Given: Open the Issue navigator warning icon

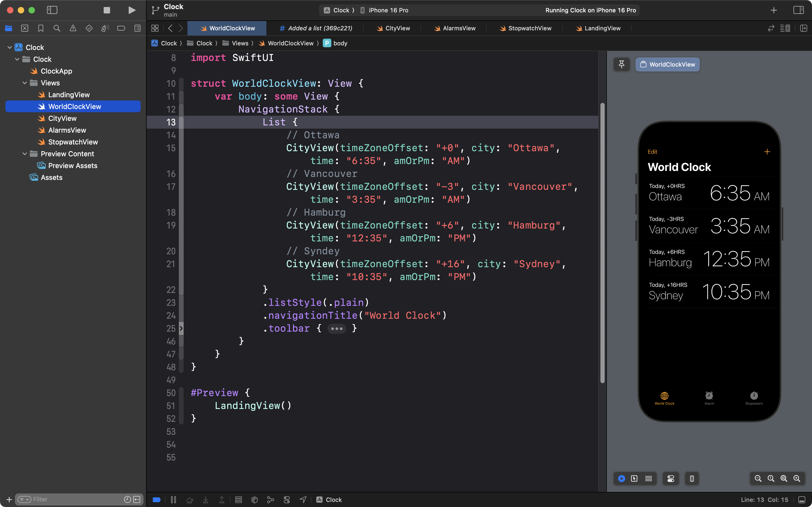Looking at the screenshot, I should point(73,28).
